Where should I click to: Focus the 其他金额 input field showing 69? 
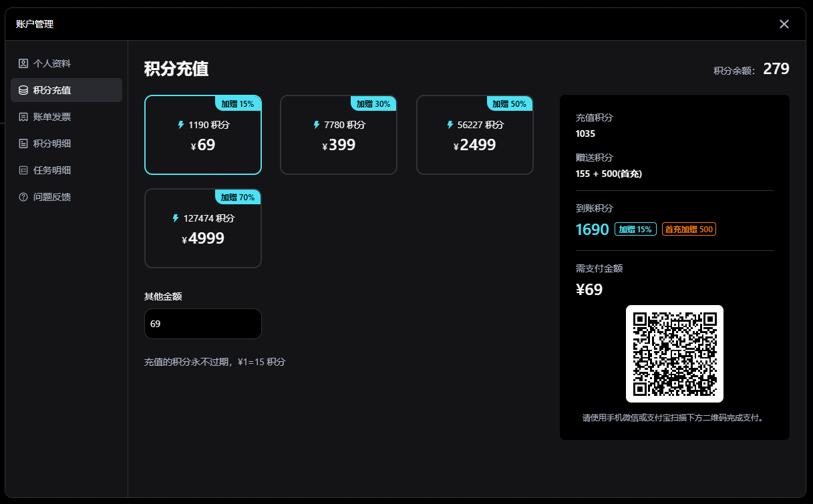tap(203, 324)
